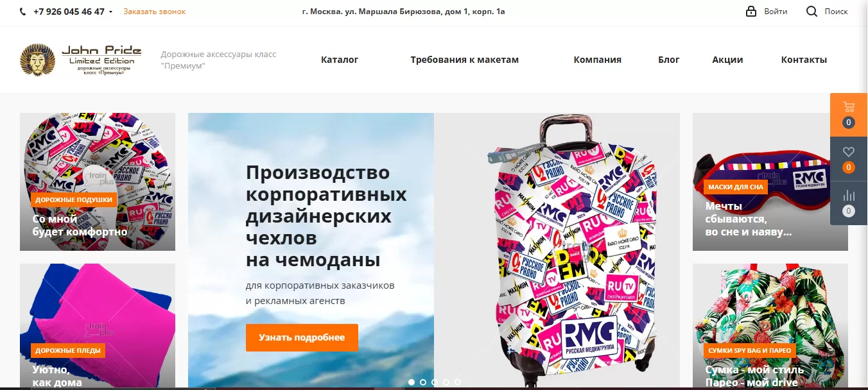This screenshot has width=868, height=390.
Task: Open the Каталог menu
Action: 340,60
